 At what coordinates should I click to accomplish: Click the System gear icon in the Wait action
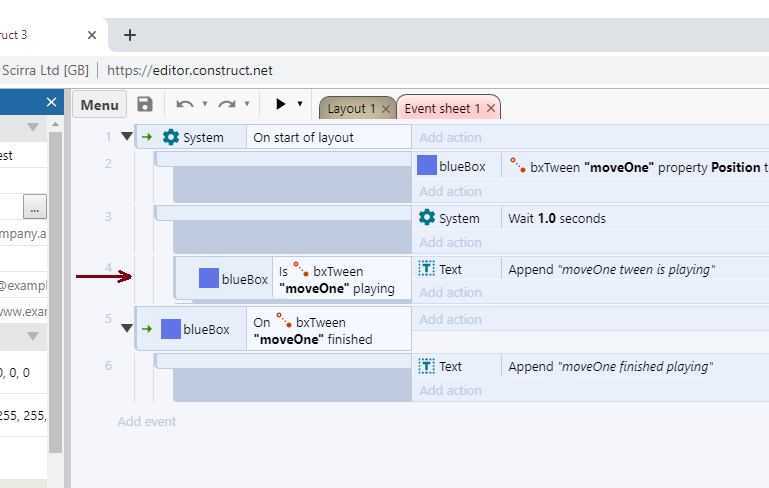click(x=427, y=217)
